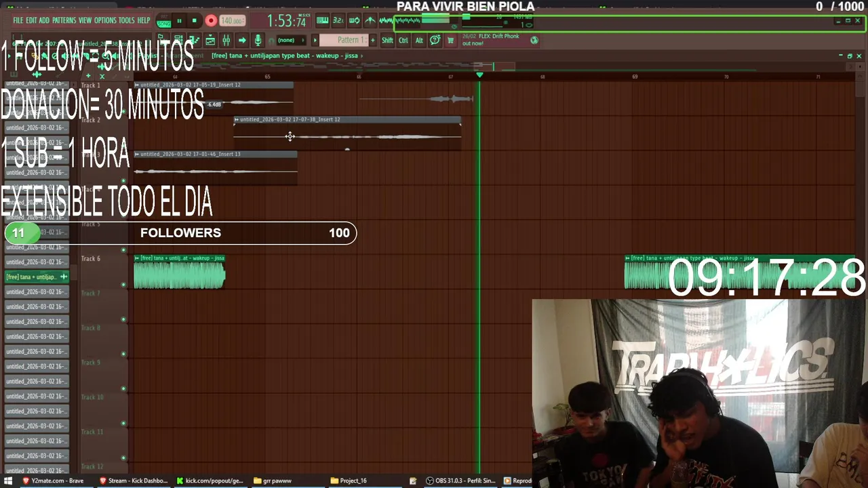
Task: Open menu of left wakeup - jissa clip
Action: click(x=137, y=258)
